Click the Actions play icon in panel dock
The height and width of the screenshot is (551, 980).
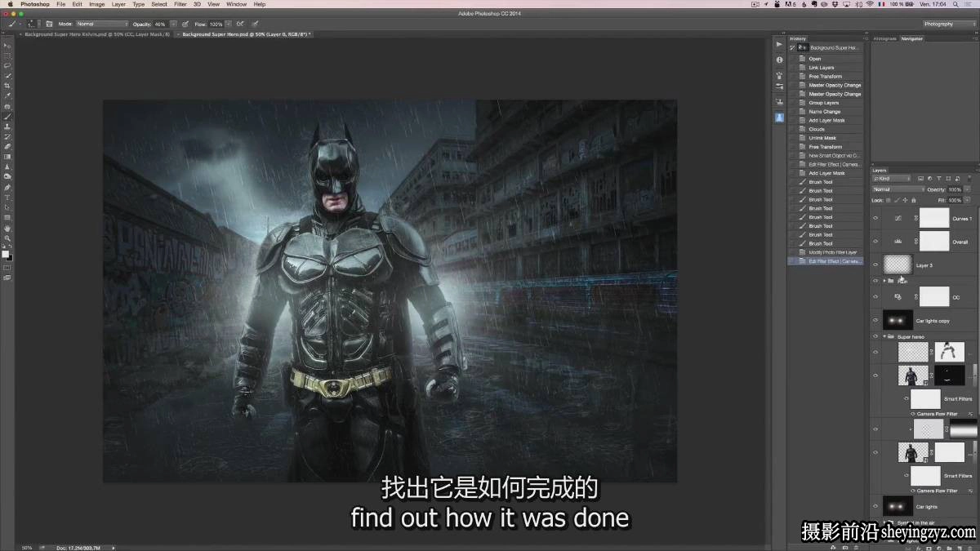(x=779, y=44)
